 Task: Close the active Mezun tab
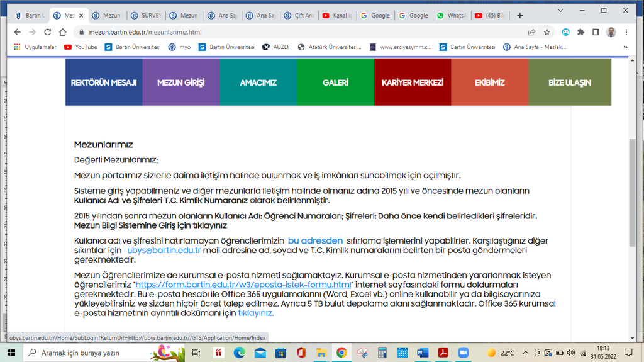pyautogui.click(x=81, y=16)
